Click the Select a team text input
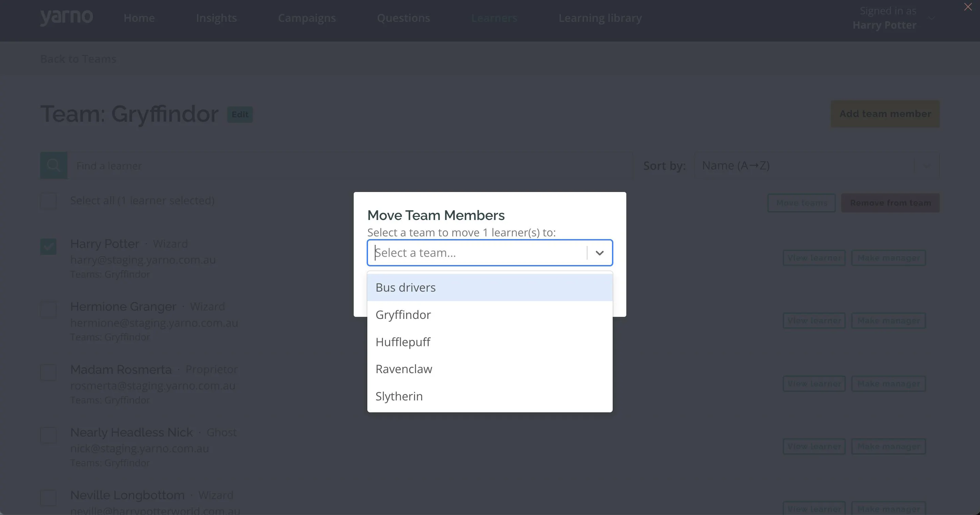 477,252
